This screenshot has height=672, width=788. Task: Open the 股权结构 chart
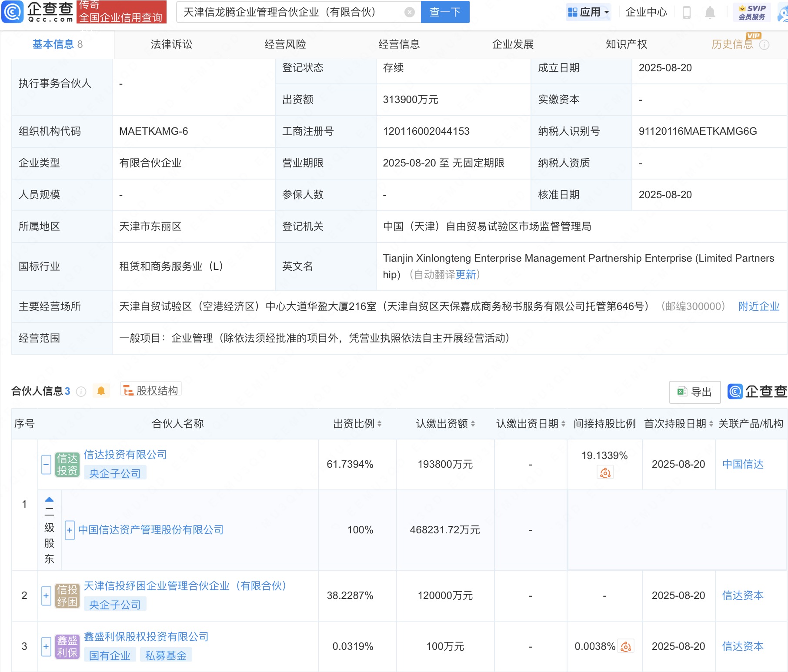coord(151,390)
